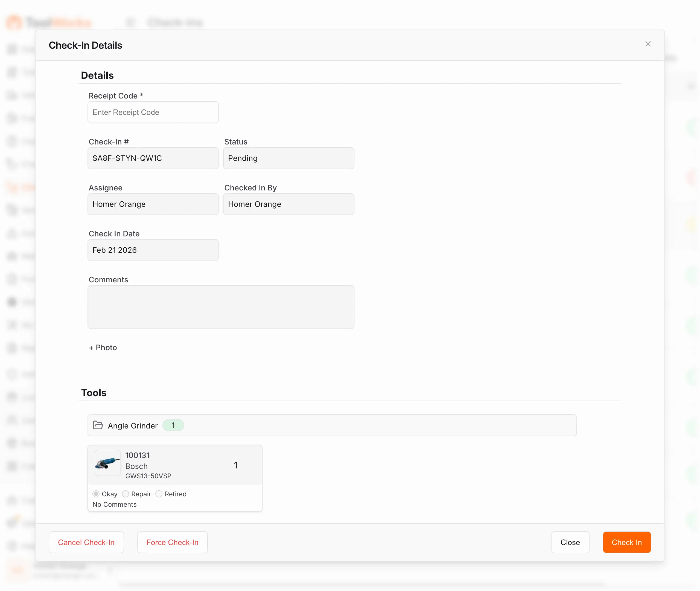Mark the tool as Retired
This screenshot has height=591, width=700.
click(x=159, y=494)
